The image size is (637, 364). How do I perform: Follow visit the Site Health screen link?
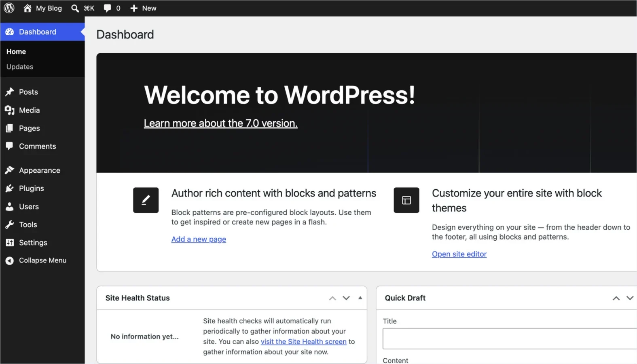click(304, 342)
